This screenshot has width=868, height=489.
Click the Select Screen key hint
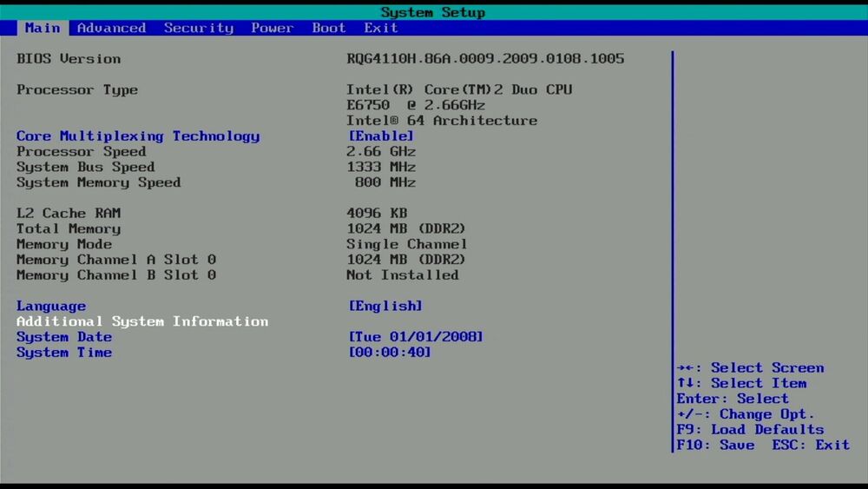pos(751,367)
